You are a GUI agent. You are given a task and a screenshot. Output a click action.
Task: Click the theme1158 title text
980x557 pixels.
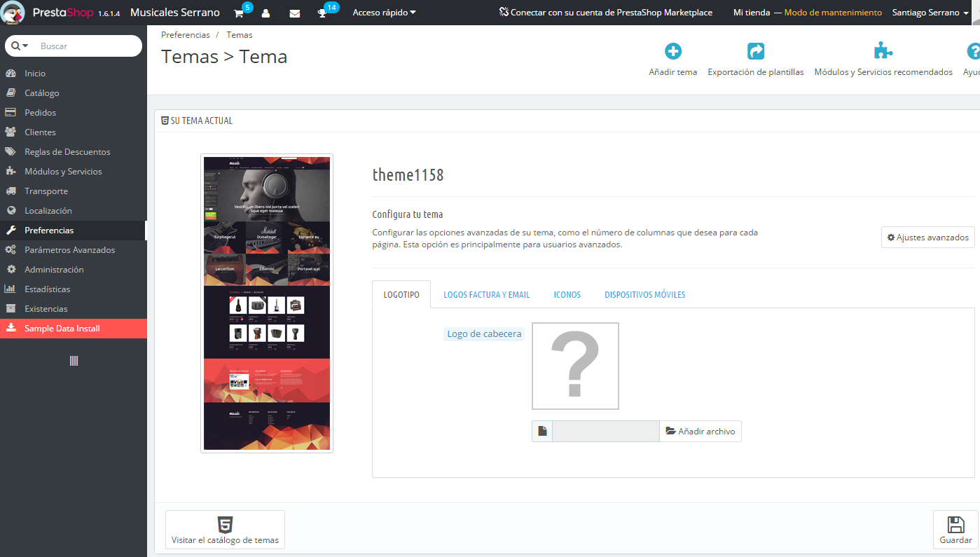pos(408,175)
